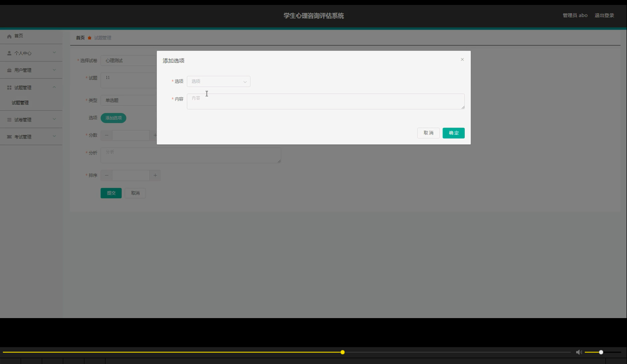Focus the 排序 number field
The height and width of the screenshot is (364, 627).
[x=131, y=175]
